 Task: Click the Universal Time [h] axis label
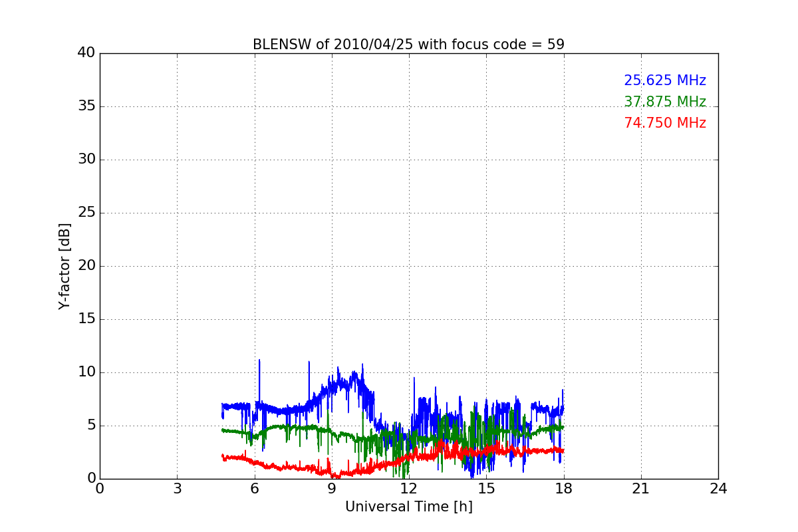point(409,507)
